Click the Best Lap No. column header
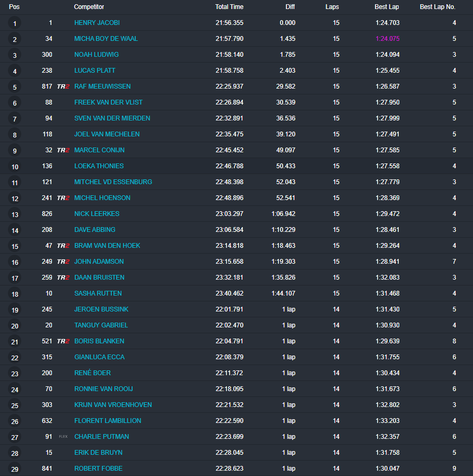Screen dimensions: 473x476 (437, 7)
